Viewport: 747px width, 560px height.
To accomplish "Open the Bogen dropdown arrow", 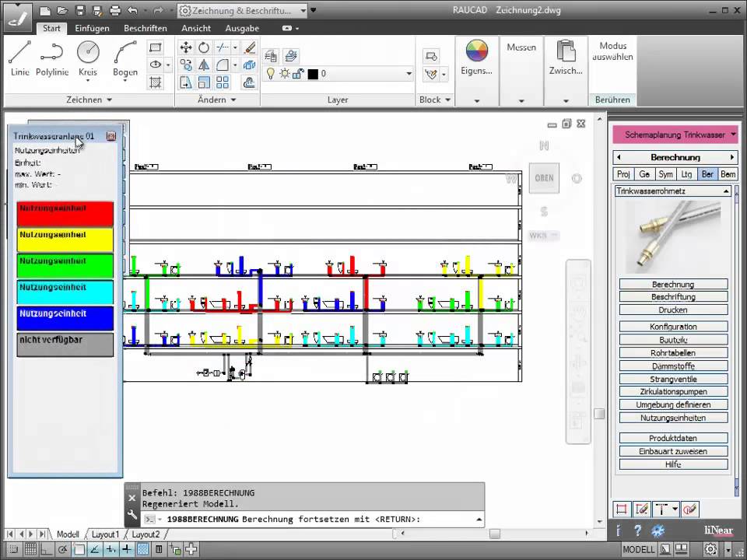I will coord(125,81).
